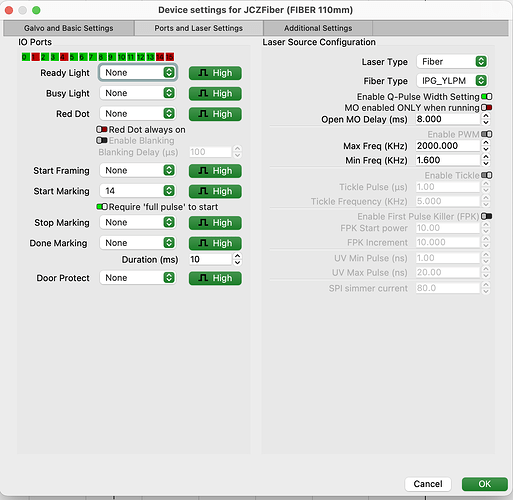
Task: Click IO port indicator 15
Action: [170, 57]
